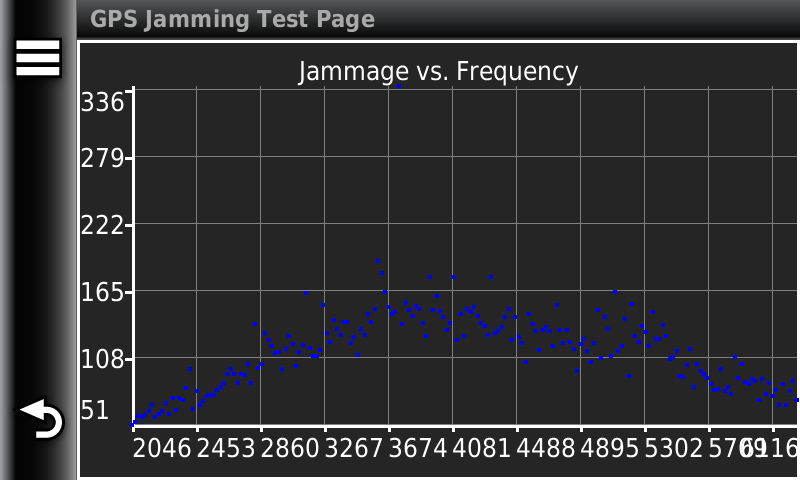Go back using the return arrow icon
Viewport: 800px width, 480px height.
[41, 418]
